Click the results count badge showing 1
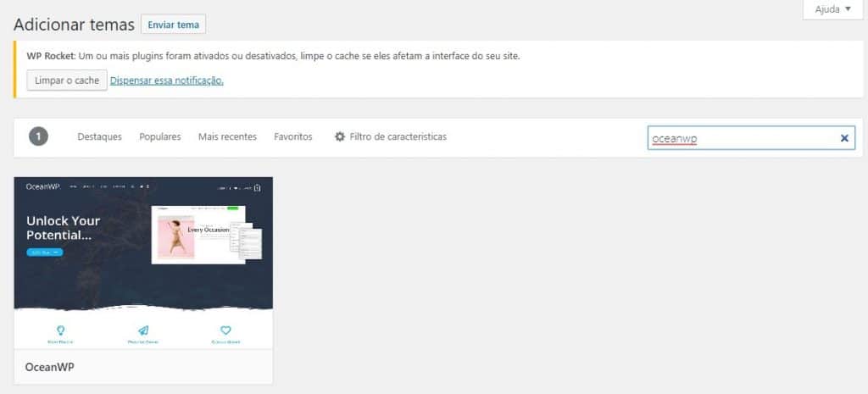This screenshot has height=394, width=868. point(39,136)
